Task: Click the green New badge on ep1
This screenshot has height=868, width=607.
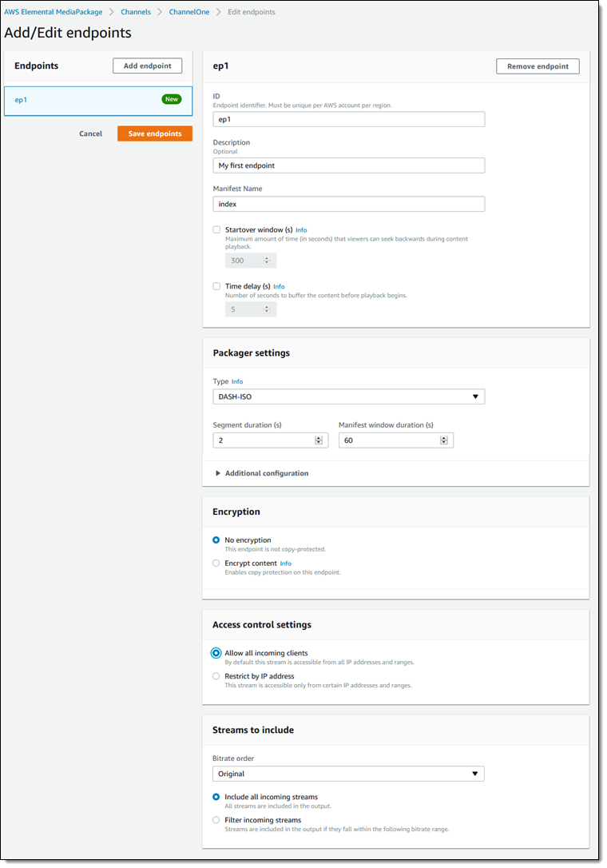Action: click(171, 99)
